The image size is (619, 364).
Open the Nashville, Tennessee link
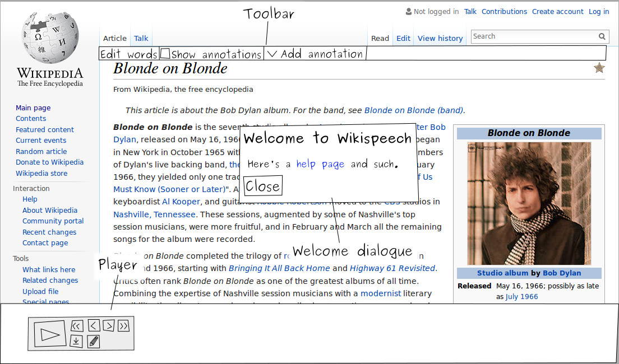click(x=154, y=214)
